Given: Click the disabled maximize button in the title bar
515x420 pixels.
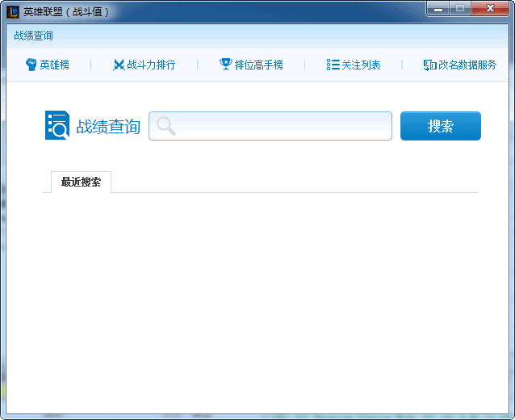Looking at the screenshot, I should [x=460, y=9].
